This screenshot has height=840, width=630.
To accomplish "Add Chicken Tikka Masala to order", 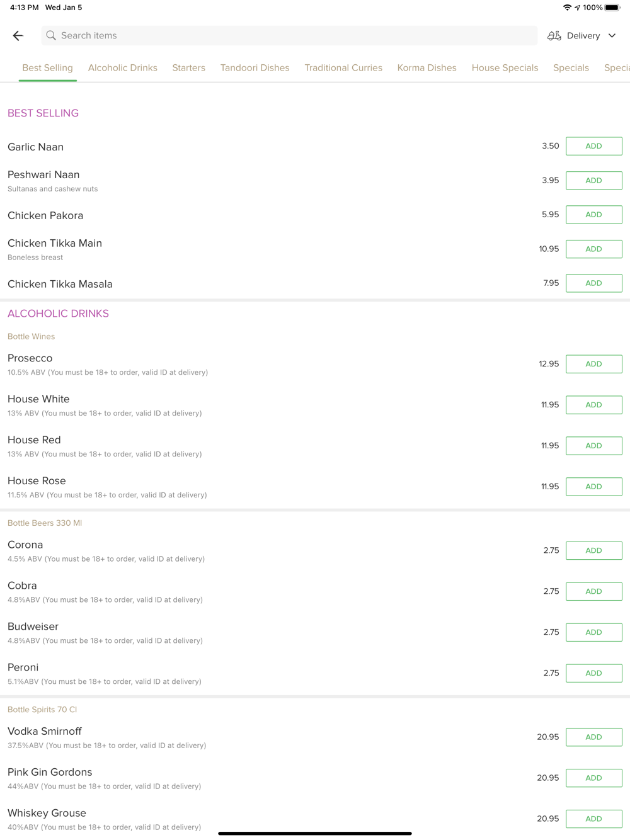I will pos(593,283).
